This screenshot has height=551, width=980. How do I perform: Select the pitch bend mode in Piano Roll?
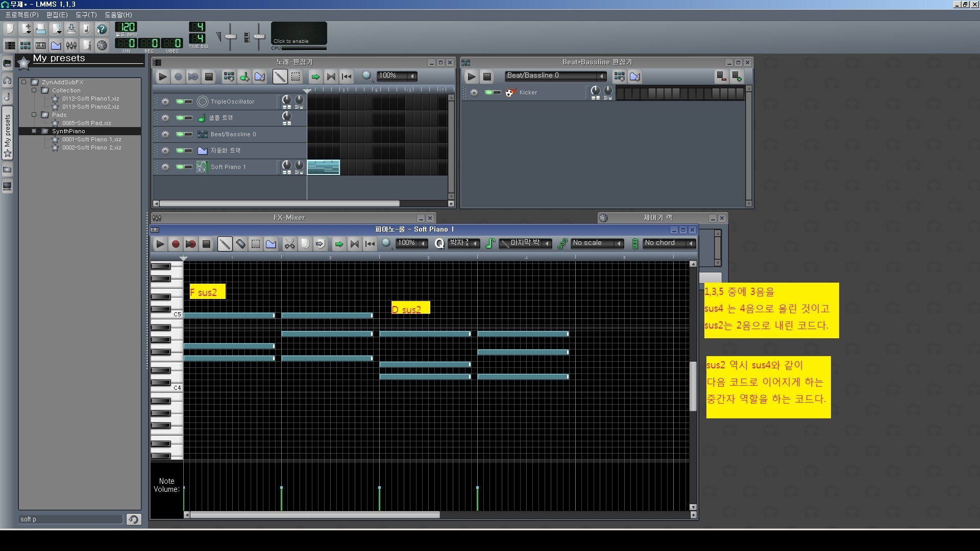(271, 244)
